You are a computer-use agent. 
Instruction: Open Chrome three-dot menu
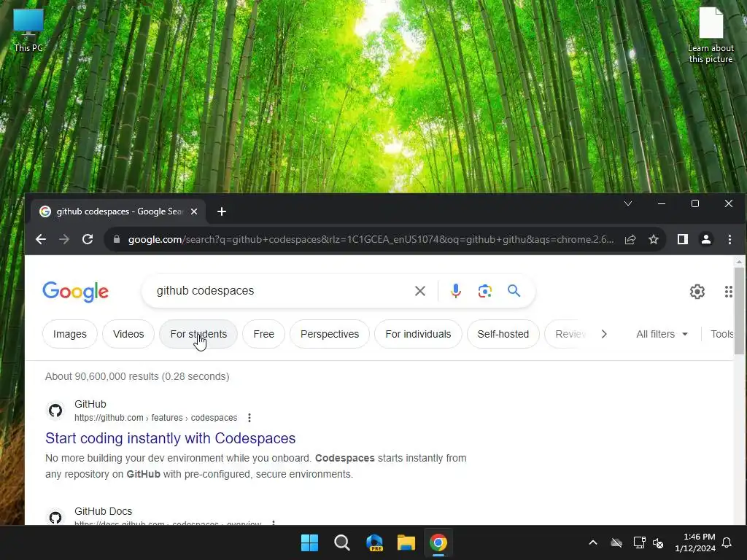729,239
